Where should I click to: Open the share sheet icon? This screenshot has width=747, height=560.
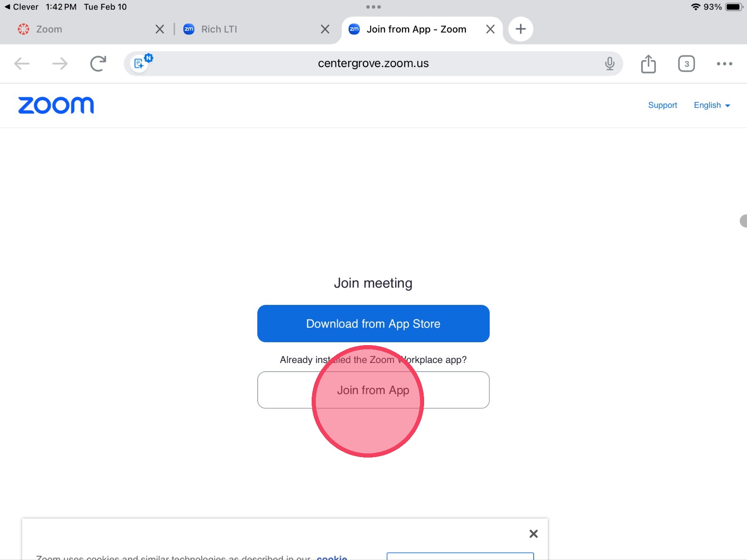pyautogui.click(x=648, y=63)
